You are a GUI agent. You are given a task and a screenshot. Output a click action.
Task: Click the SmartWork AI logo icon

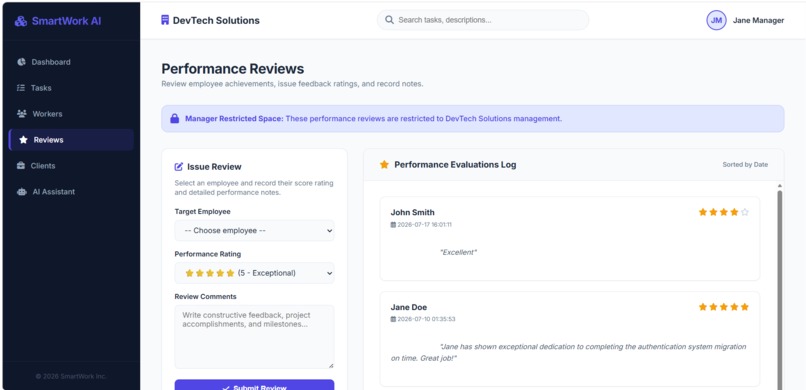click(21, 21)
